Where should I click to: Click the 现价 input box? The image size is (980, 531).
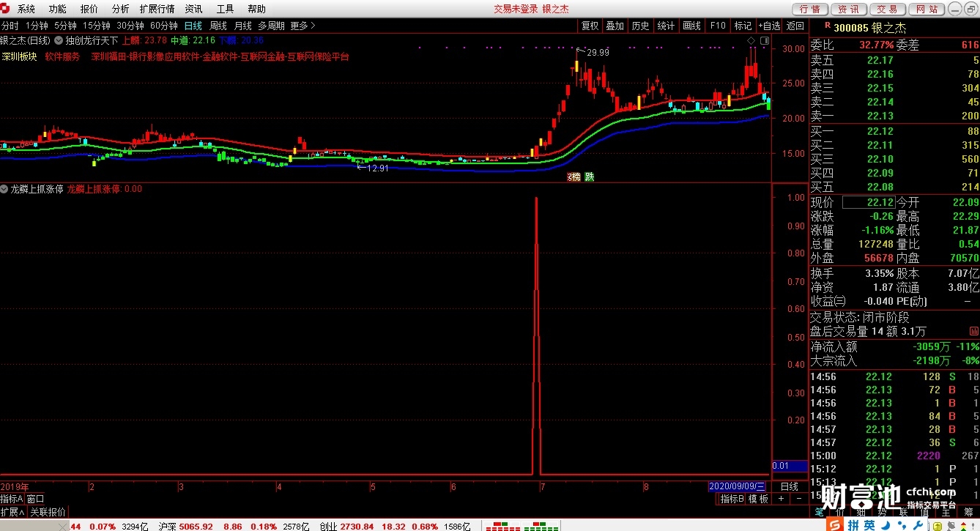tap(868, 202)
